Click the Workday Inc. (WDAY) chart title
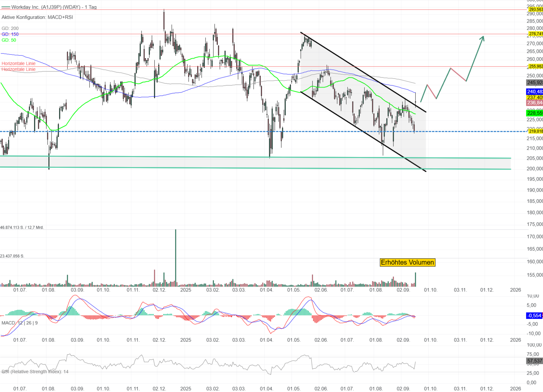Screen dimensions: 543x392 [x=54, y=7]
